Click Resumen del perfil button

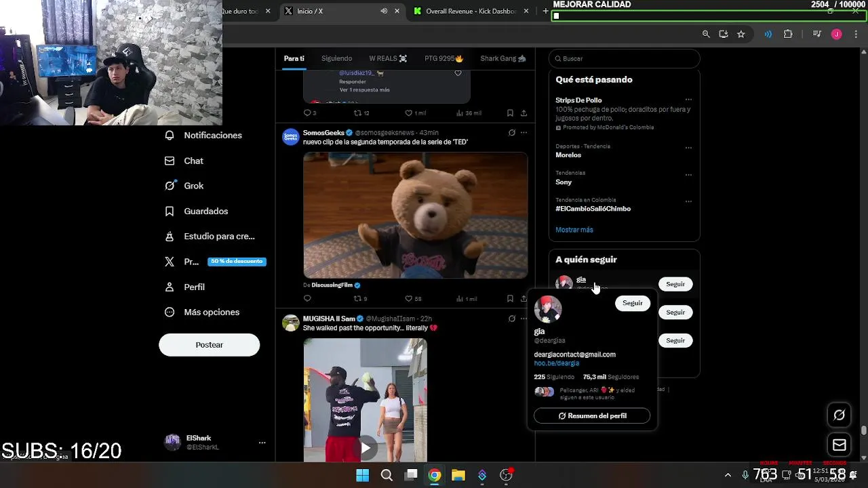pyautogui.click(x=592, y=416)
